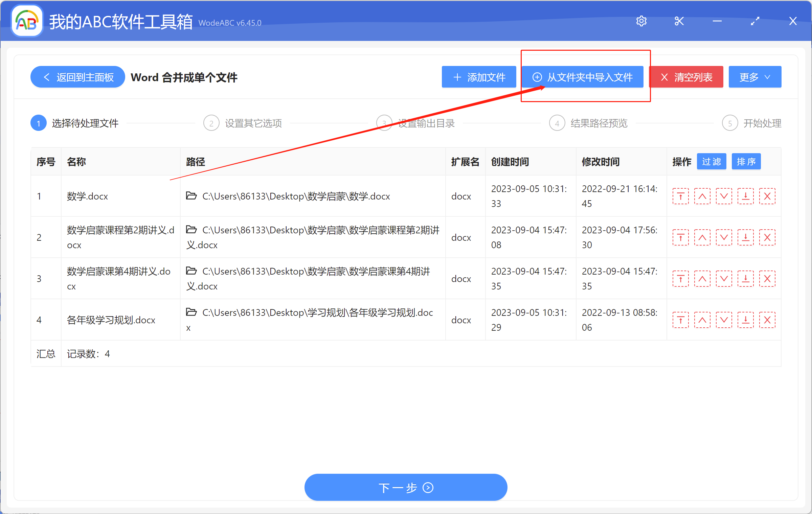Click 返回到主面板 to go back
Image resolution: width=812 pixels, height=514 pixels.
coord(77,77)
